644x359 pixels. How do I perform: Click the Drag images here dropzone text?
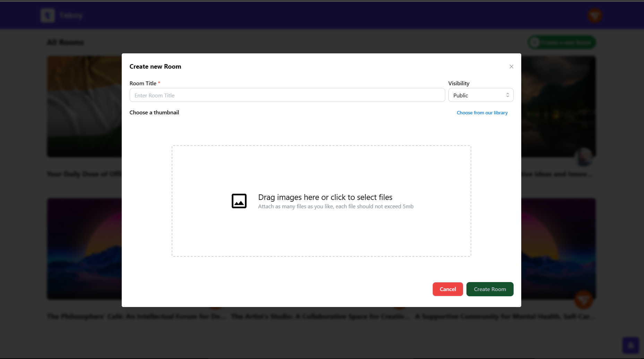(325, 197)
